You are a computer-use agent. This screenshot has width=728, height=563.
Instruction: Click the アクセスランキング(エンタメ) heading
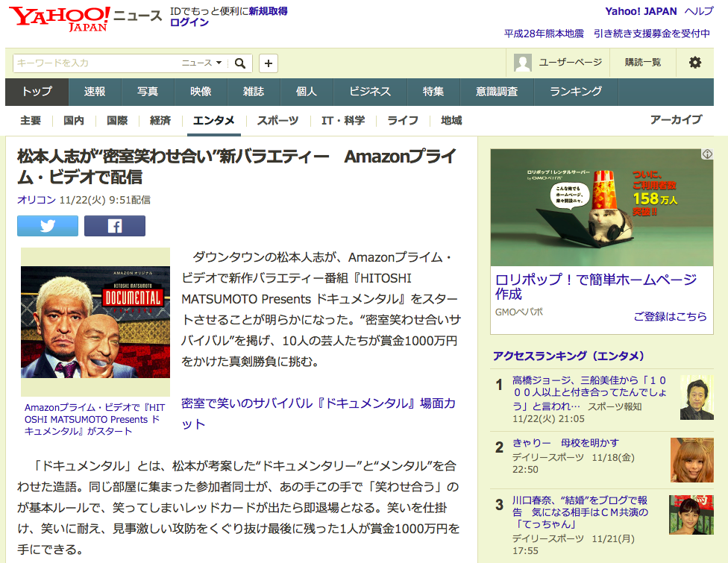pyautogui.click(x=568, y=356)
